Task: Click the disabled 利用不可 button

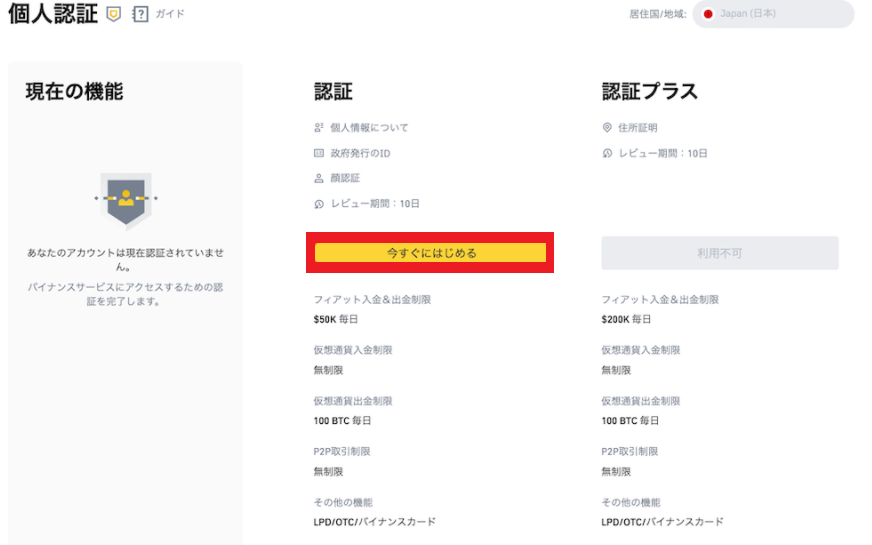Action: pos(720,253)
